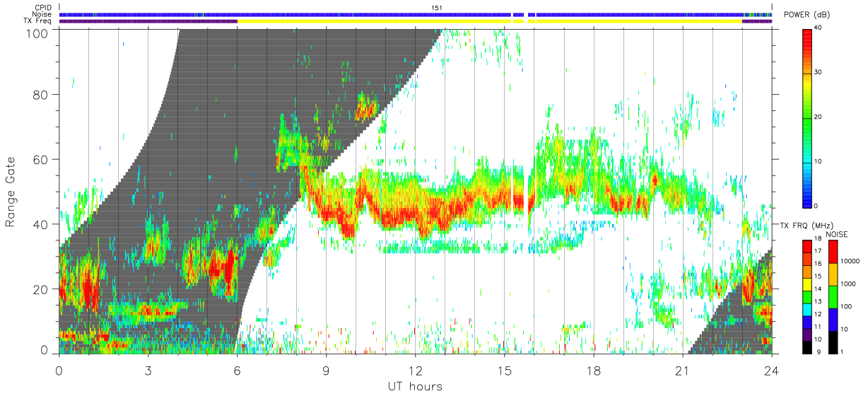The image size is (868, 401).
Task: Click the orange segment of the noise legend
Action: click(833, 274)
